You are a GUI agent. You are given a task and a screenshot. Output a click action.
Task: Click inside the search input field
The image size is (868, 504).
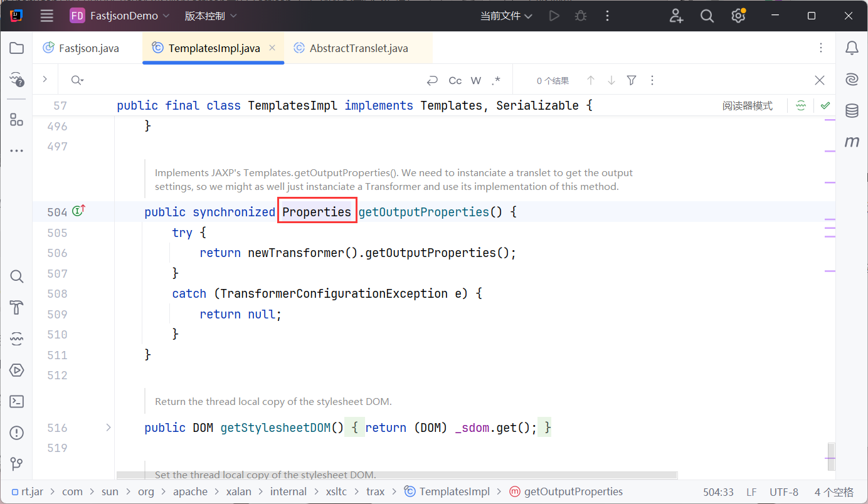tap(251, 80)
